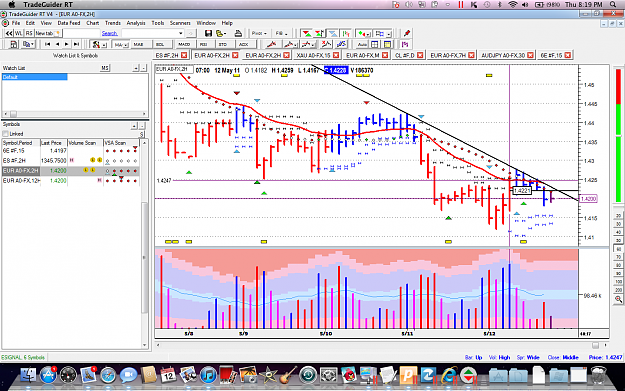
Task: Click the page/template icon in second toolbar
Action: coord(13,44)
